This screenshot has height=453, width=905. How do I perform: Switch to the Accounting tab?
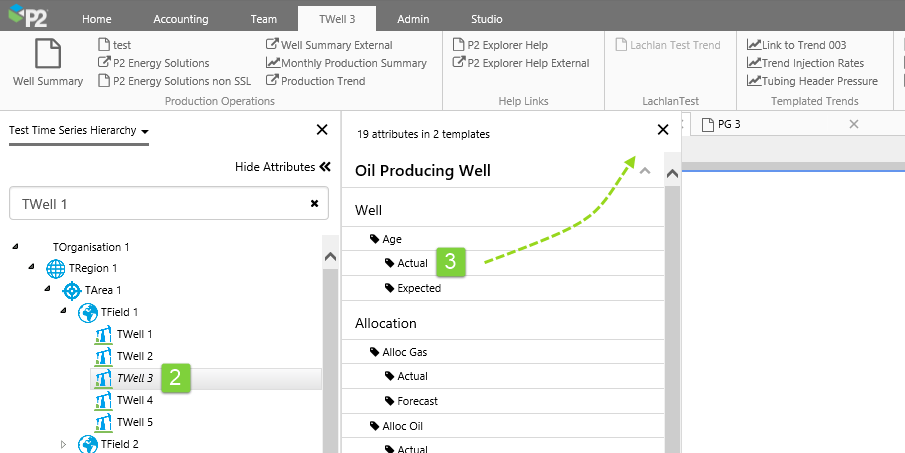(x=181, y=19)
